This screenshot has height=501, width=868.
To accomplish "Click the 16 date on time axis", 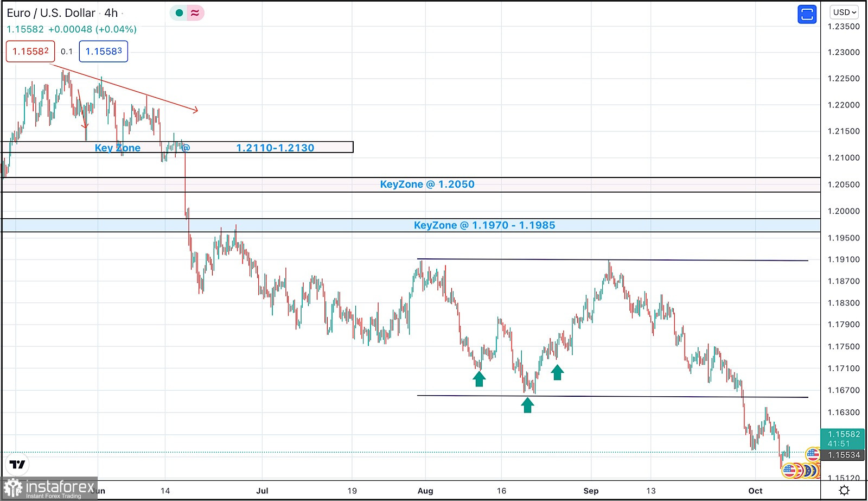I will pos(501,491).
